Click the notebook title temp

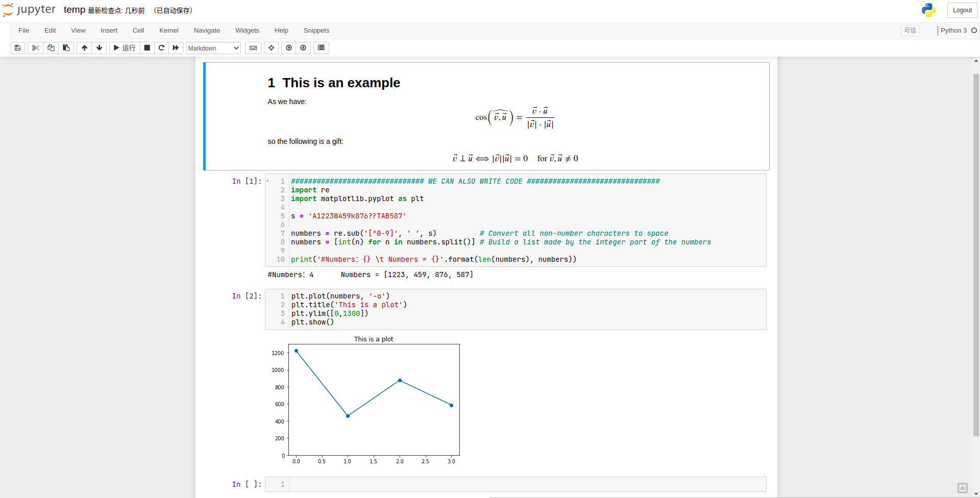tap(74, 10)
